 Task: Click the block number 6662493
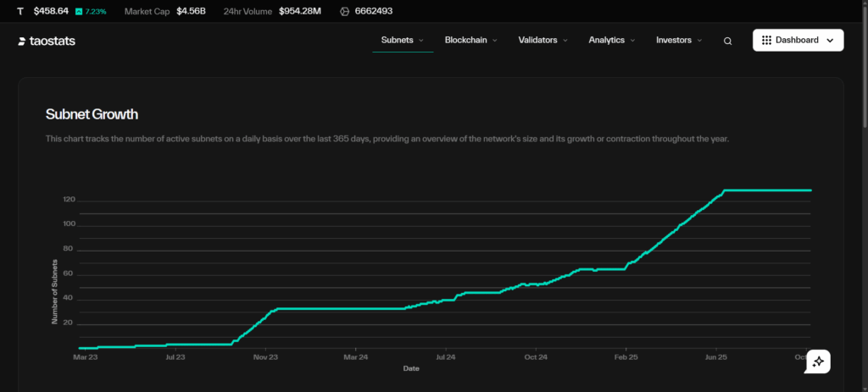[373, 12]
